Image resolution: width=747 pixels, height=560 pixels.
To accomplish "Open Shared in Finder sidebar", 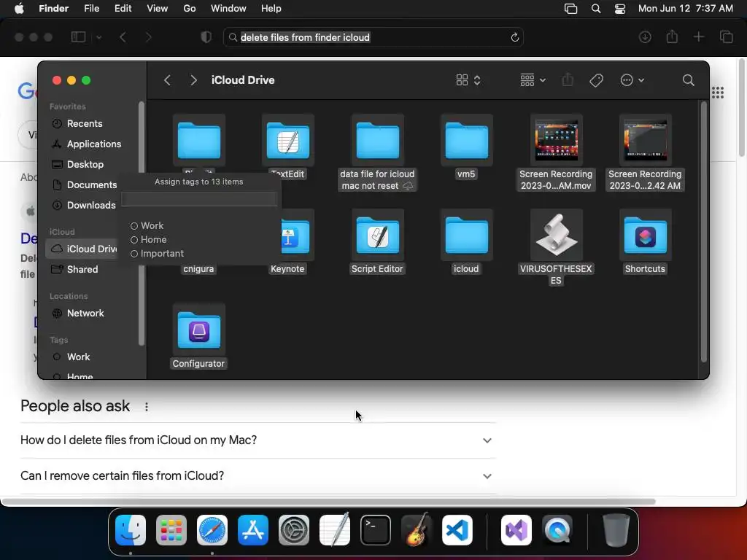I will tap(82, 270).
